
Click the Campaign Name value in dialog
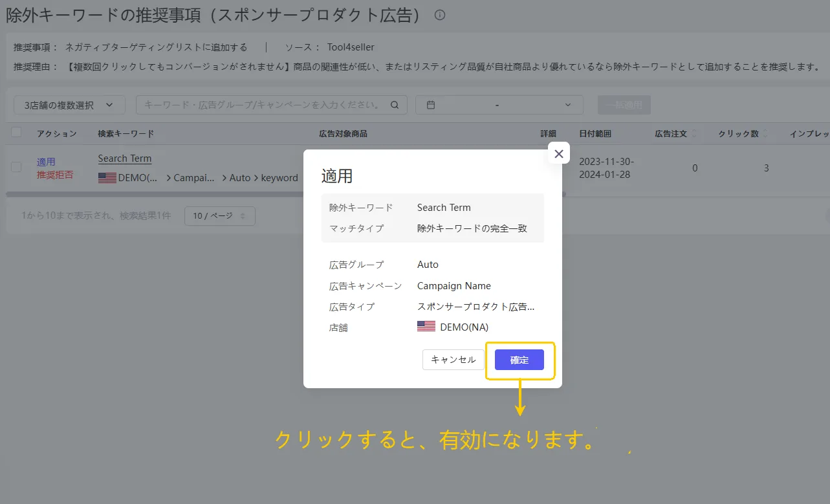click(454, 286)
